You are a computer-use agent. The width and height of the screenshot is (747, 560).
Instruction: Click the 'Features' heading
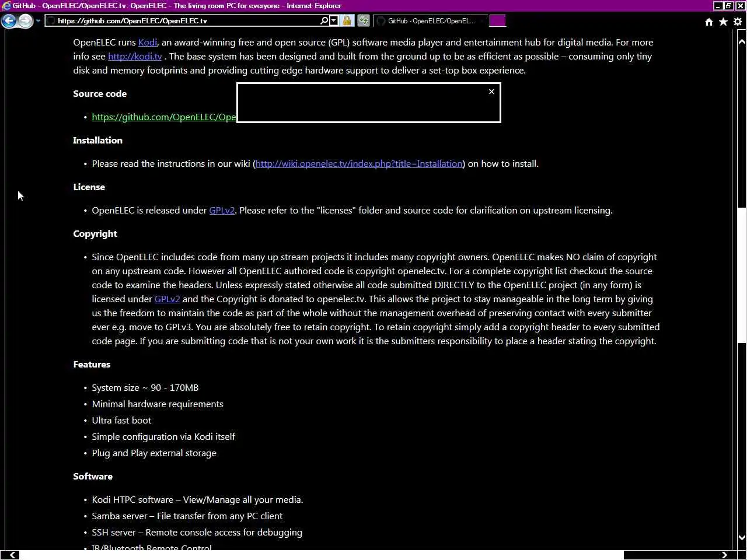(92, 365)
